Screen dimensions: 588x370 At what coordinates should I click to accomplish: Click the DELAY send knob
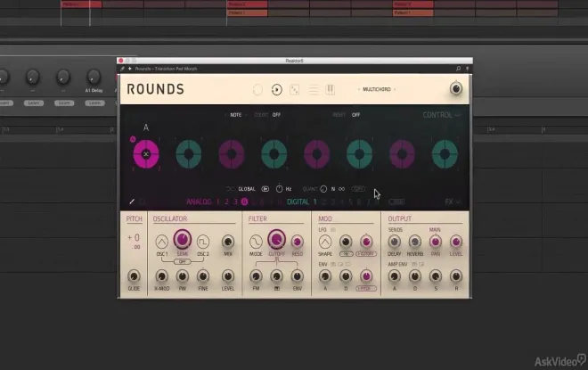pos(394,242)
